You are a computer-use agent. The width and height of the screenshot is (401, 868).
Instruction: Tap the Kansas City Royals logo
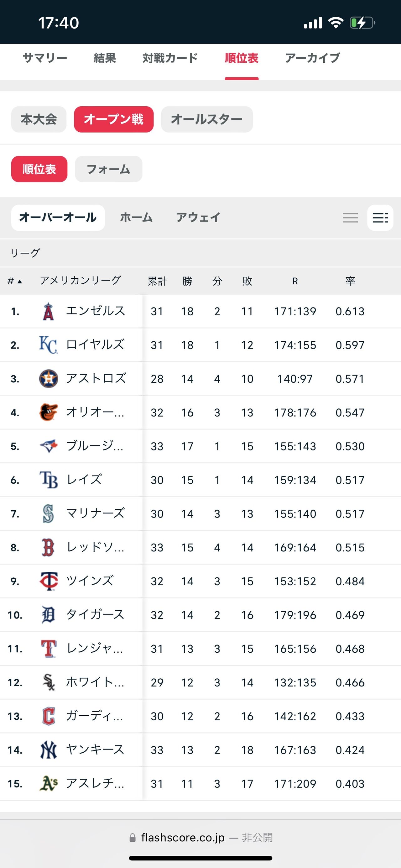coord(49,345)
